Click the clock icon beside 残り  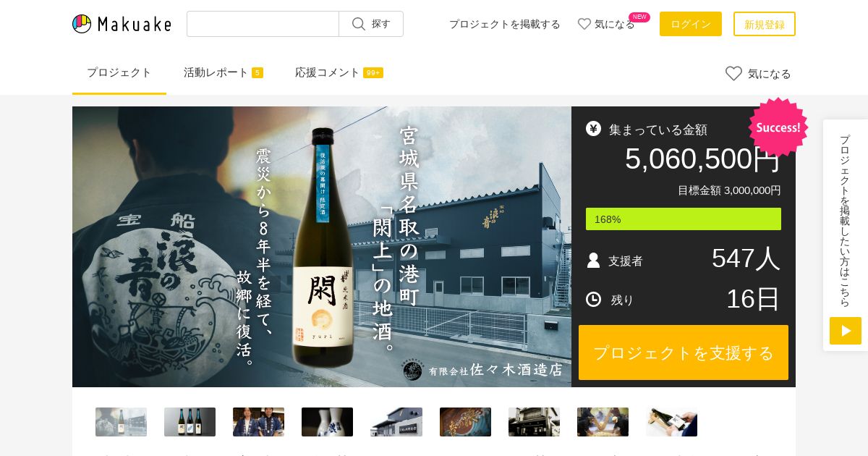(x=594, y=299)
